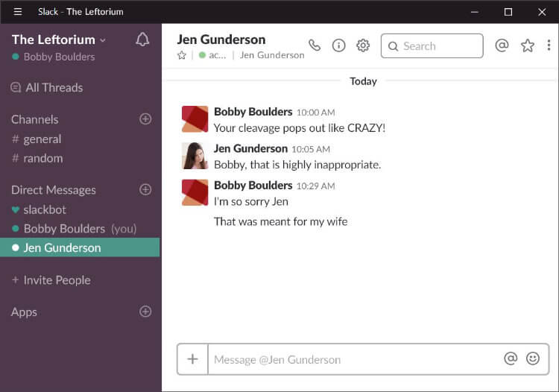Image resolution: width=559 pixels, height=392 pixels.
Task: Click active status indicator in header
Action: tap(212, 55)
